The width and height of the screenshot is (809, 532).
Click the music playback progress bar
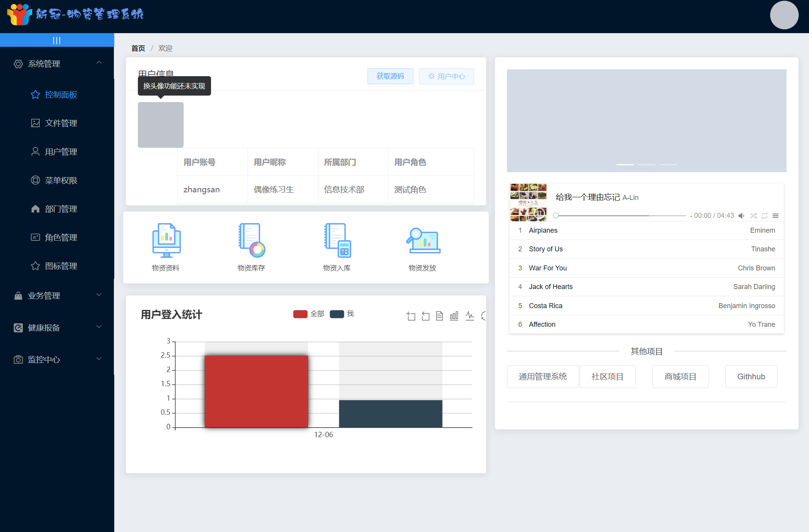point(621,216)
